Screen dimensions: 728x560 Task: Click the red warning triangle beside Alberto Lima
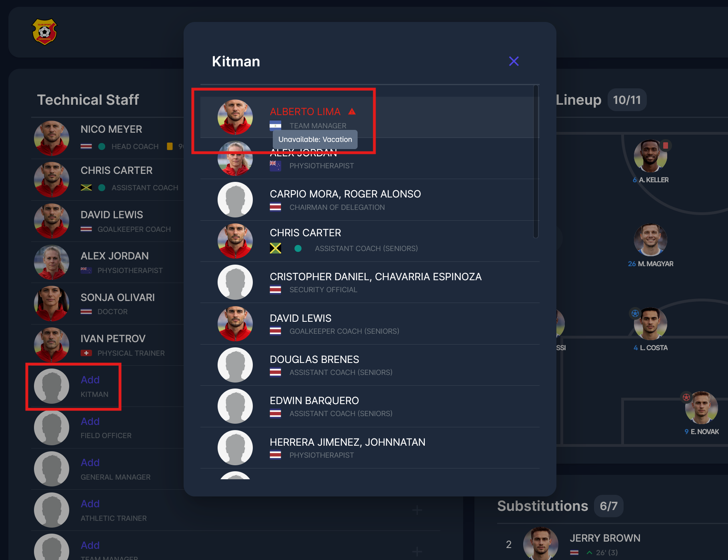352,112
